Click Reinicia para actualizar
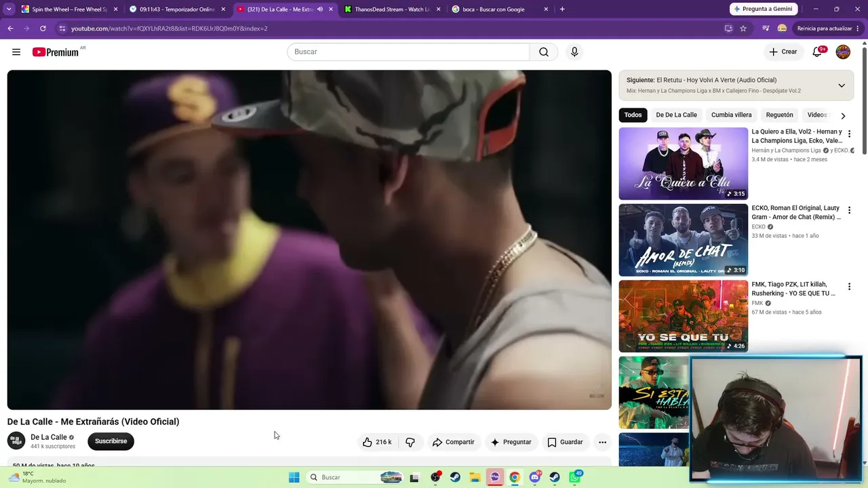 825,28
